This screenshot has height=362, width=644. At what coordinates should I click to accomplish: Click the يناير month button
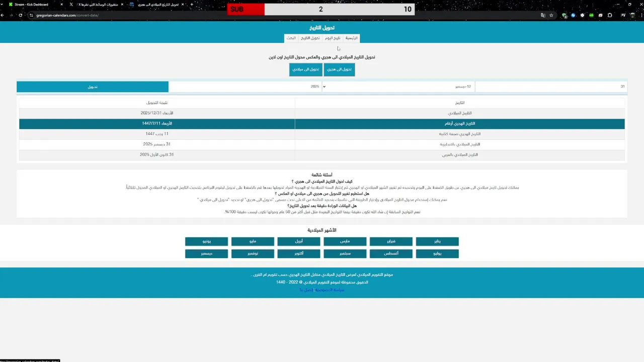point(437,241)
